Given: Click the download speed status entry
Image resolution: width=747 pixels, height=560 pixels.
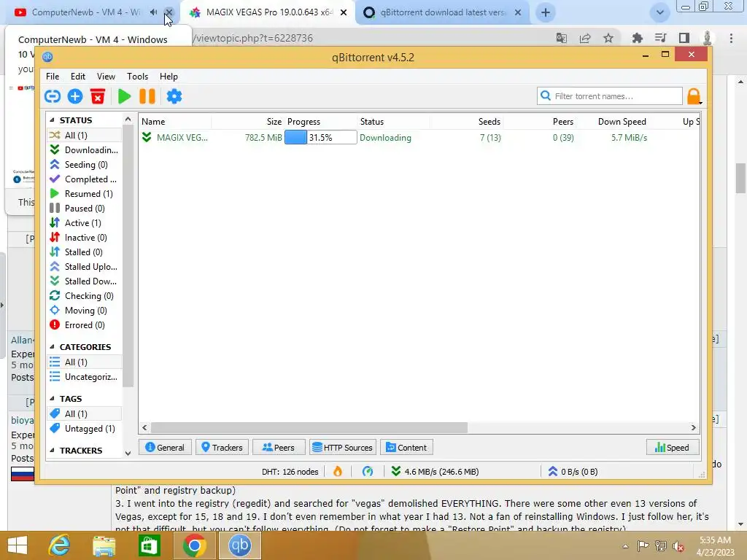Looking at the screenshot, I should coord(435,472).
